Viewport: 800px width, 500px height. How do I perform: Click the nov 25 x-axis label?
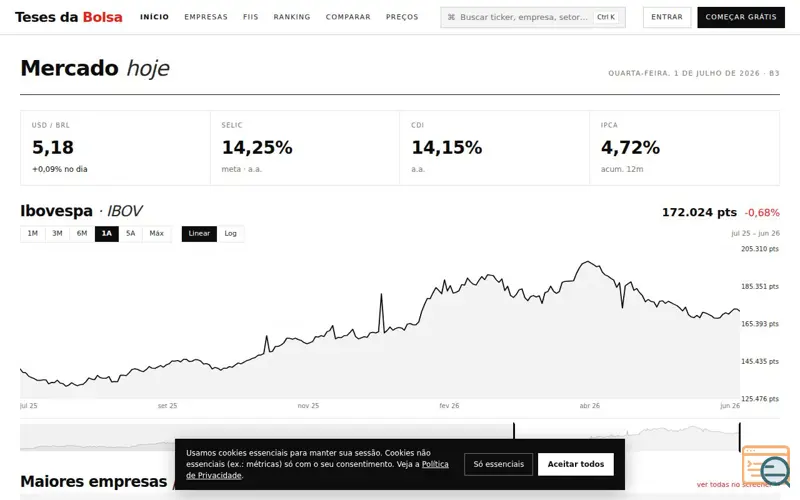coord(308,406)
